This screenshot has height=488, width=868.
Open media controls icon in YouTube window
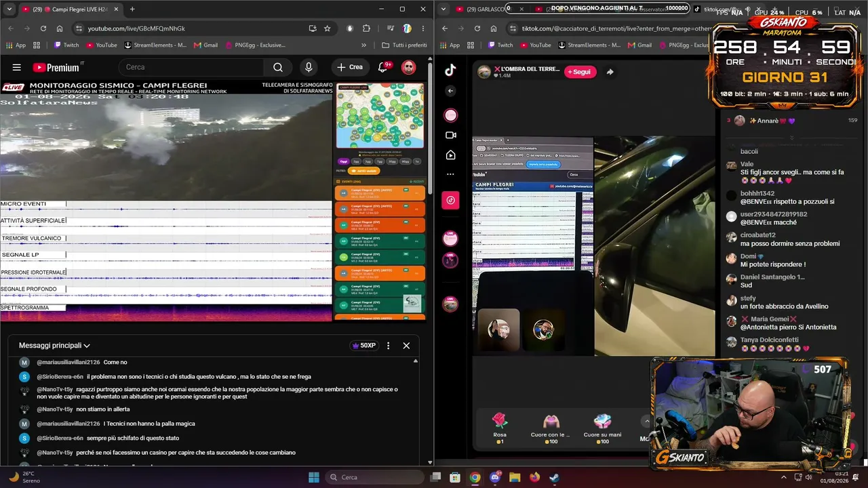click(x=391, y=28)
